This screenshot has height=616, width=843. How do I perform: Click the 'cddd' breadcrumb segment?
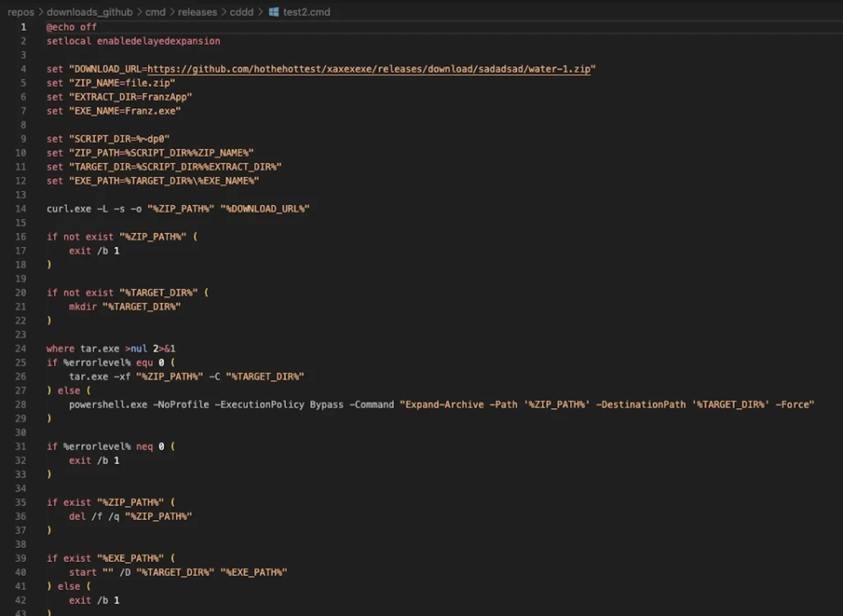[242, 12]
